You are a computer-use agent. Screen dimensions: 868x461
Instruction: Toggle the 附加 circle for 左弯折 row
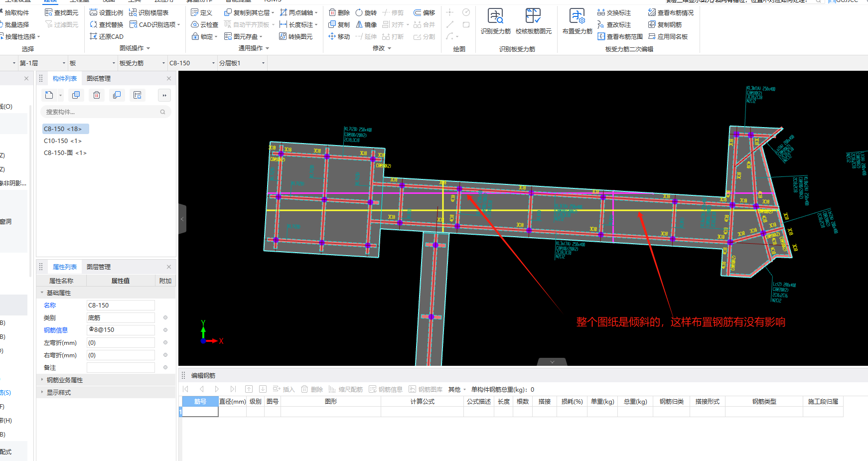coord(165,342)
